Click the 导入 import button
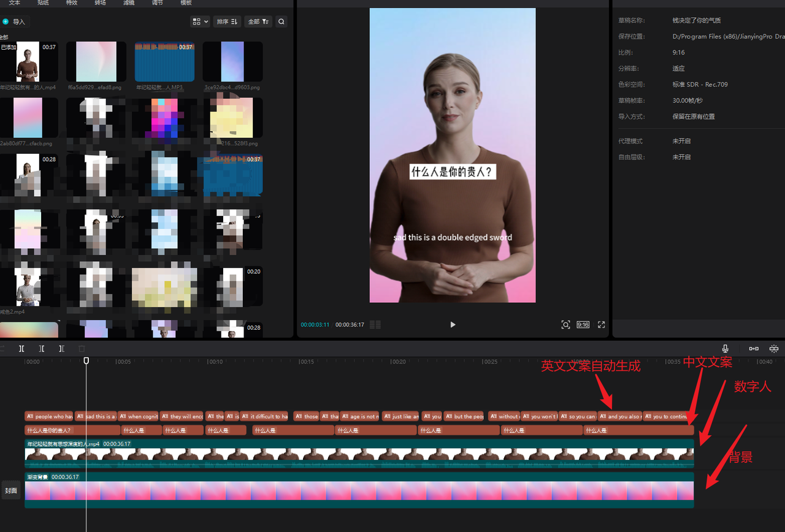The image size is (785, 532). (x=15, y=21)
